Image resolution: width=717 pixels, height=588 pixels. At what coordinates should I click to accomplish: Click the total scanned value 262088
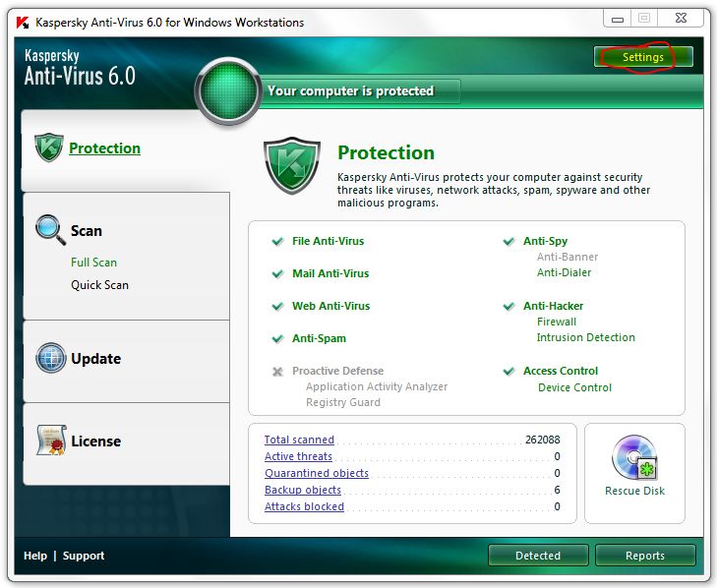(542, 440)
